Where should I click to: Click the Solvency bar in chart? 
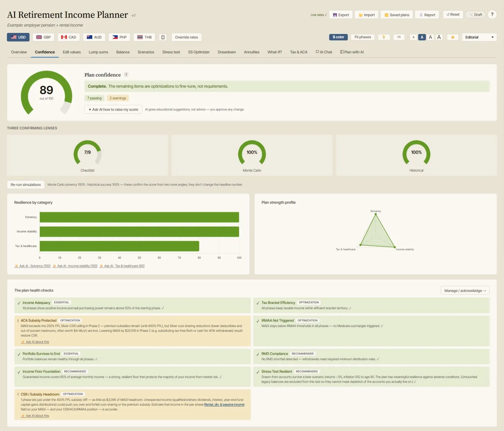pyautogui.click(x=139, y=217)
